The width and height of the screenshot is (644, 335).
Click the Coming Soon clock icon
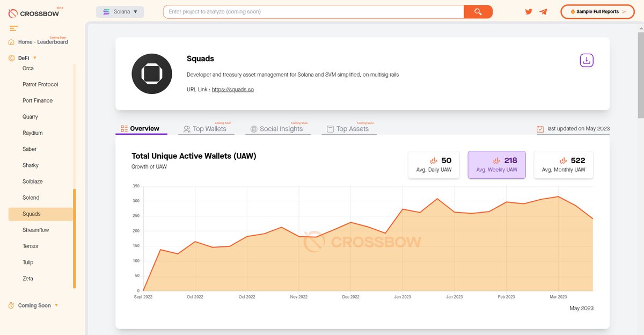pyautogui.click(x=12, y=305)
